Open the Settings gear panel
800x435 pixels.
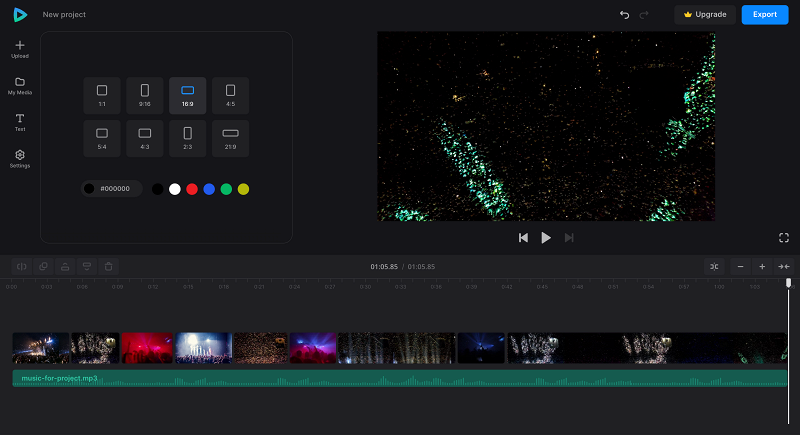(20, 159)
